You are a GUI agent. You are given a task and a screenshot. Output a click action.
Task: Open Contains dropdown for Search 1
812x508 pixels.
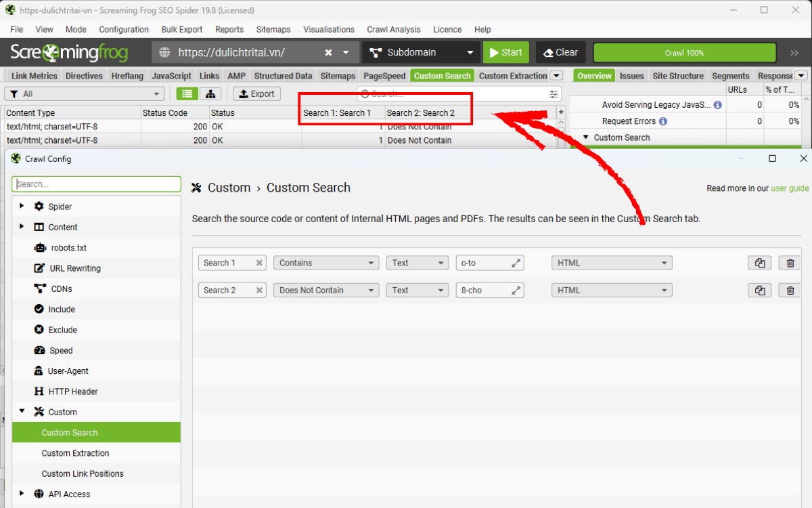tap(325, 263)
